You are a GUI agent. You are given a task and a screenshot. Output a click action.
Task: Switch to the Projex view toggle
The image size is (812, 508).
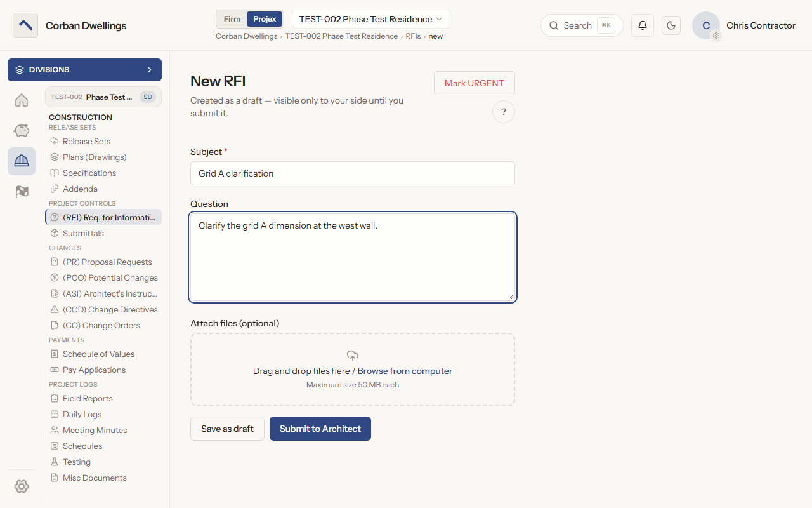point(265,19)
